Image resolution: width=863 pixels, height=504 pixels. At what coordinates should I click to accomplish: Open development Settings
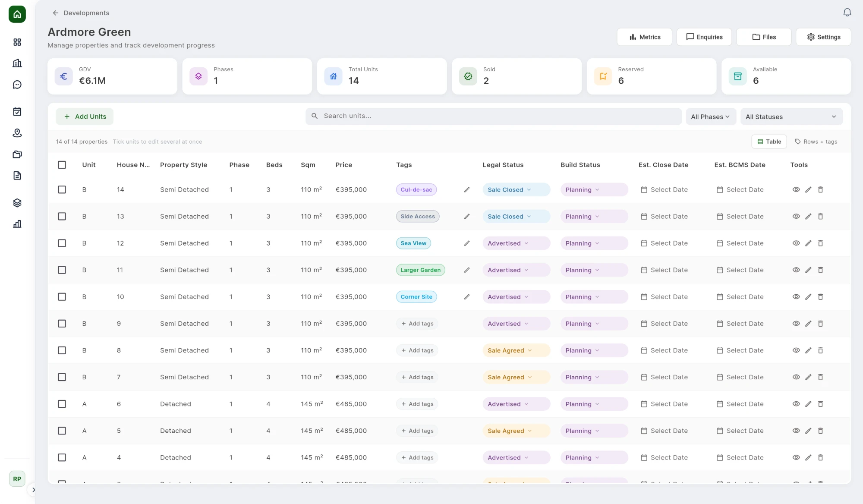[x=823, y=37]
